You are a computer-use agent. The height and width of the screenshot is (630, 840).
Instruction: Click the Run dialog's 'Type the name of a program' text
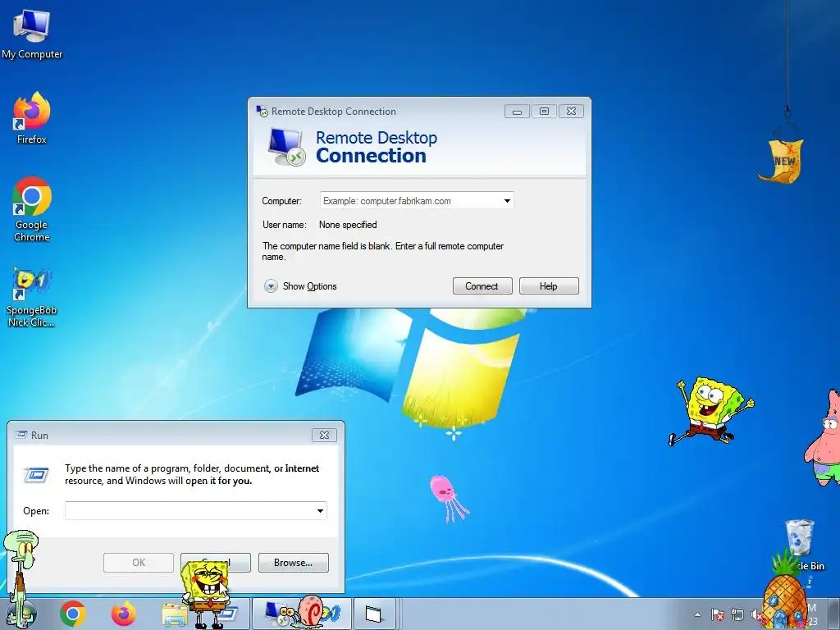[x=192, y=474]
